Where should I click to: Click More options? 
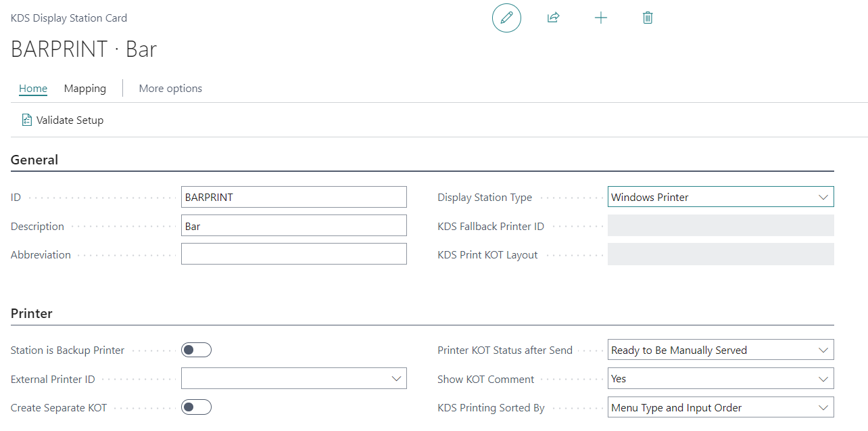click(170, 89)
